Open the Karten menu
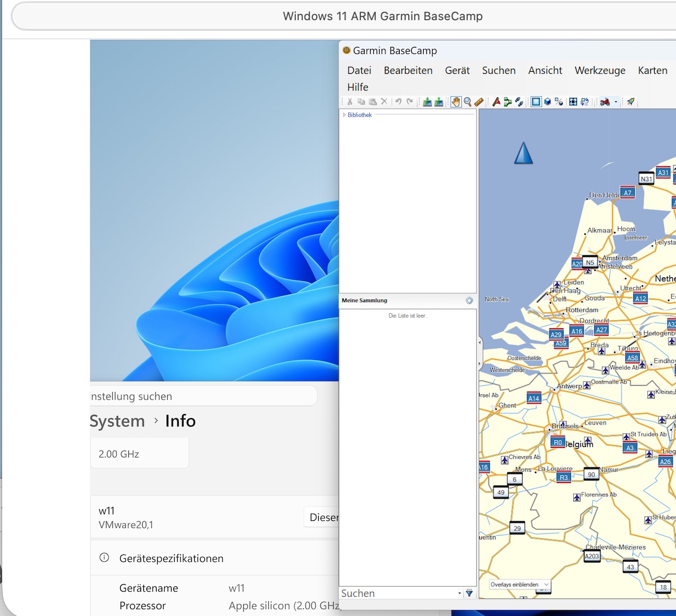 (653, 70)
